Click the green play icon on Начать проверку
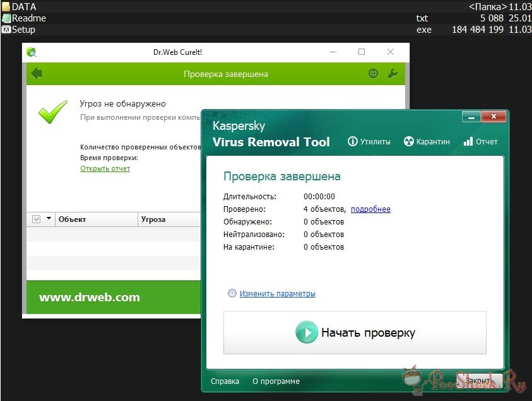 pos(307,332)
